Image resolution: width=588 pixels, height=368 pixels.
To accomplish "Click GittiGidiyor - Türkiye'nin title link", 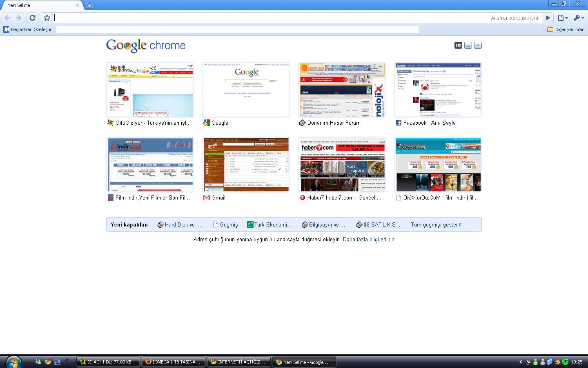I will click(x=153, y=123).
